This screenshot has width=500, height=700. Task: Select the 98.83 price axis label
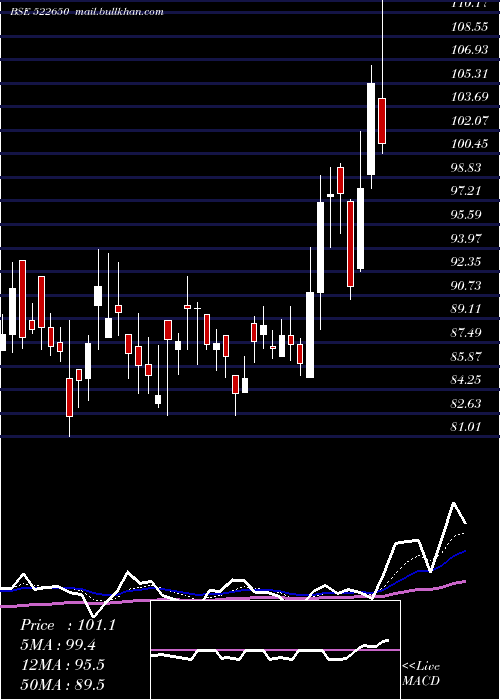click(467, 167)
